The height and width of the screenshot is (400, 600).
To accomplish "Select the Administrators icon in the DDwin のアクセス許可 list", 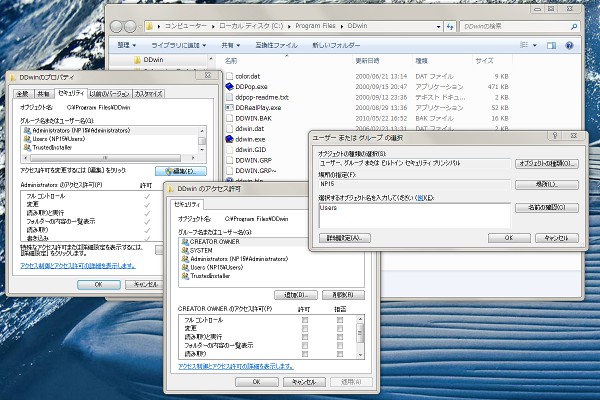I will click(185, 259).
